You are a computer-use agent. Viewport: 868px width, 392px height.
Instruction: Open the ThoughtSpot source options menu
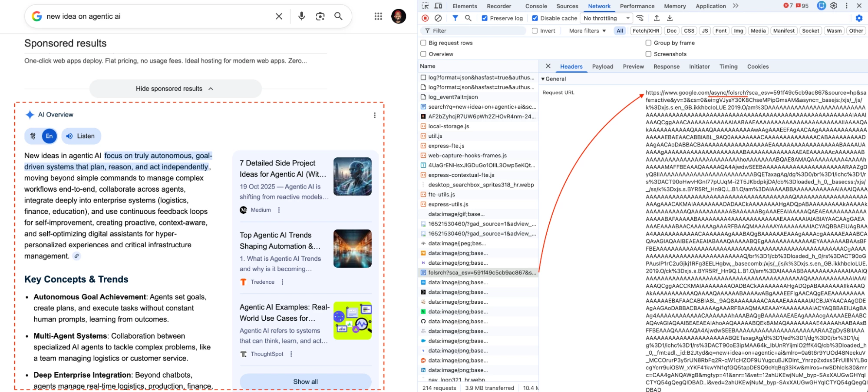(x=291, y=354)
